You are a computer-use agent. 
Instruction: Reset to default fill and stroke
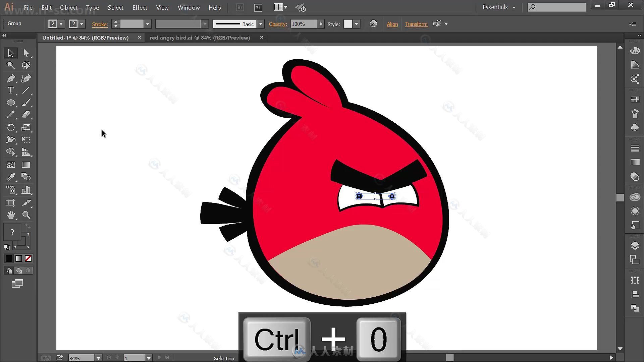(6, 247)
